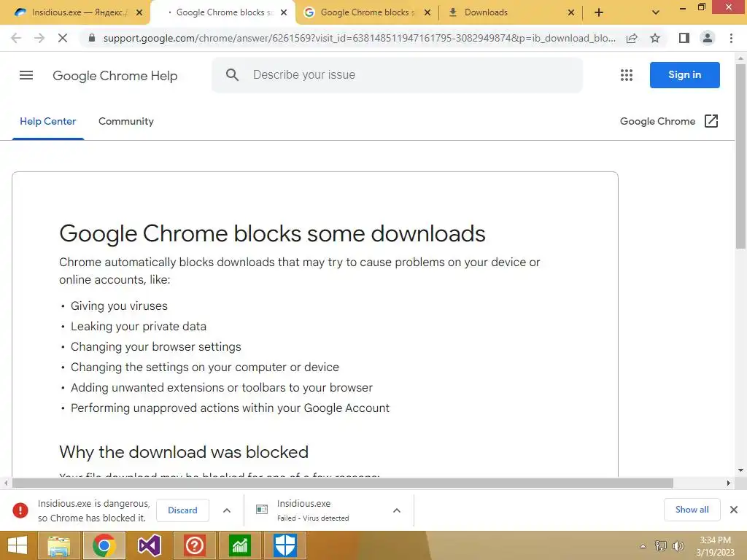
Task: Select the Help Center tab
Action: coord(47,122)
